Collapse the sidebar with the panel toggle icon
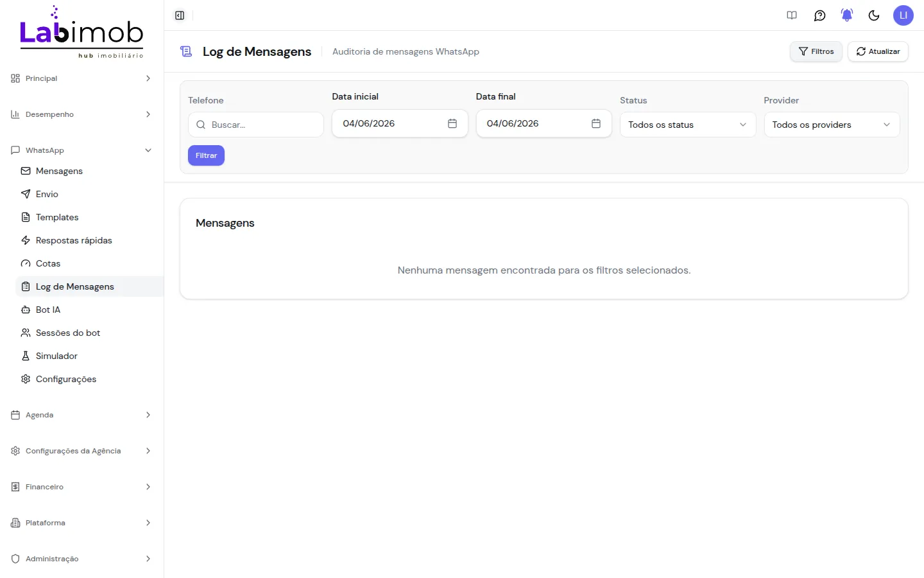The height and width of the screenshot is (578, 924). (180, 15)
